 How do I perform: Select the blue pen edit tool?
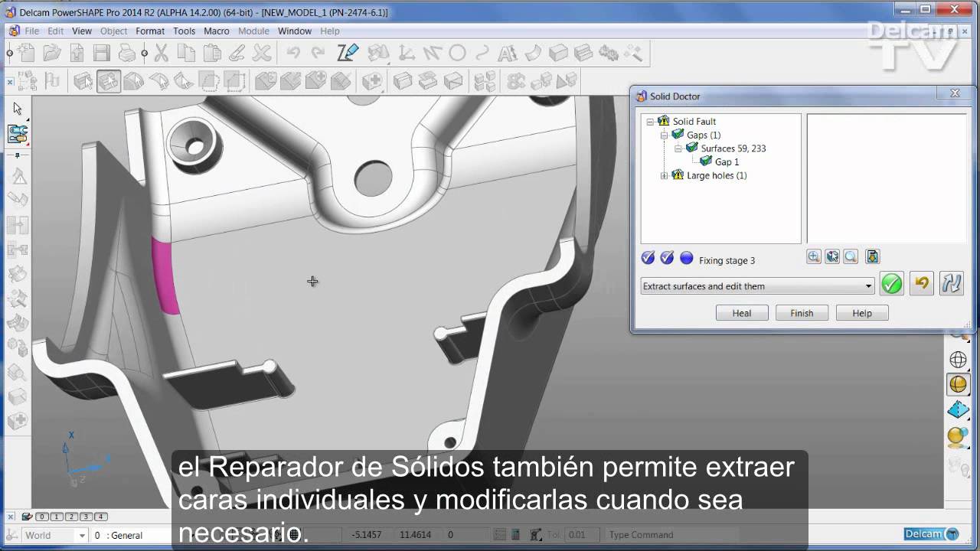click(348, 53)
